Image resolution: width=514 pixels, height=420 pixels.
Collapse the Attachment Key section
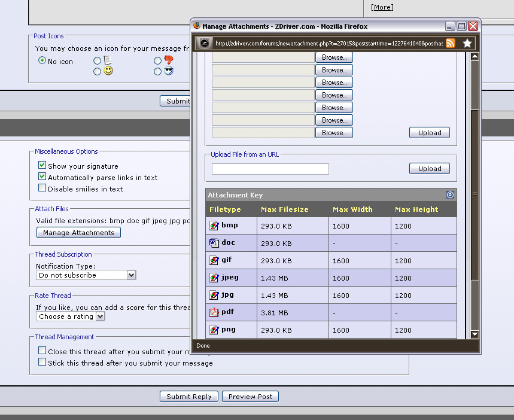[x=450, y=195]
